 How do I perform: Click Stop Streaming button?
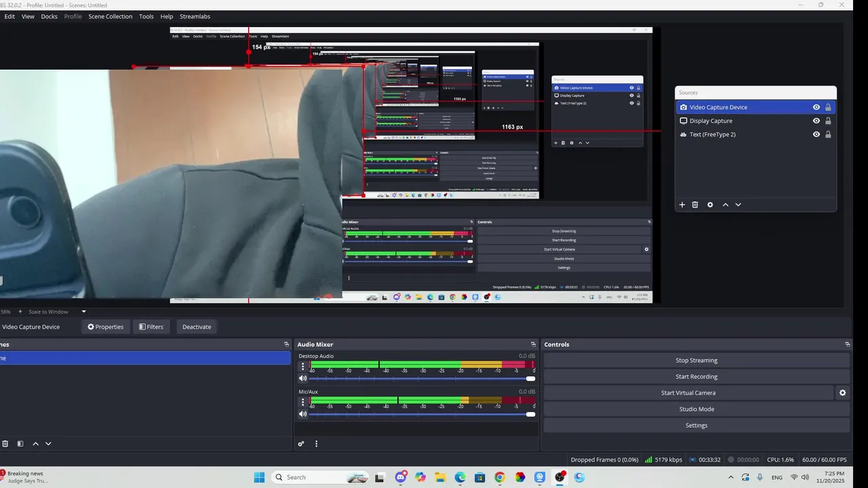[x=696, y=361]
